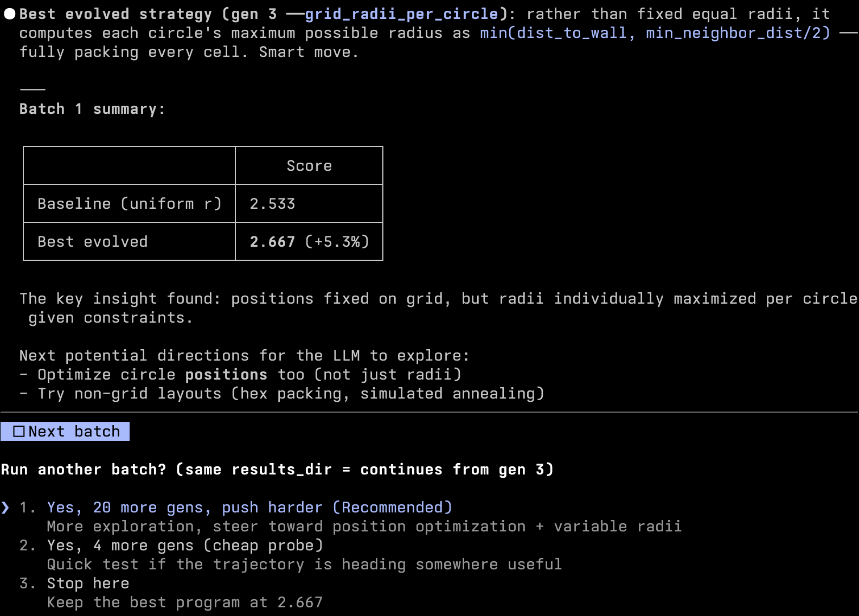859x616 pixels.
Task: Click the Score column header
Action: pyautogui.click(x=309, y=166)
